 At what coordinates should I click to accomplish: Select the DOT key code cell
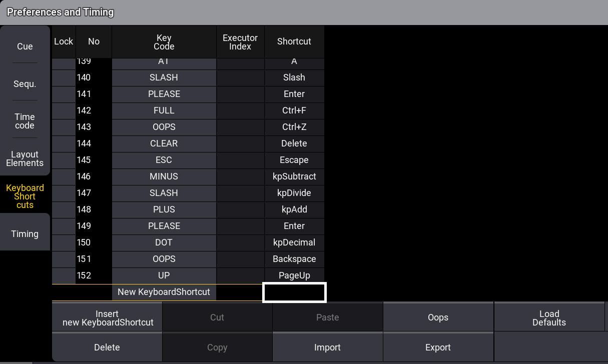(164, 242)
